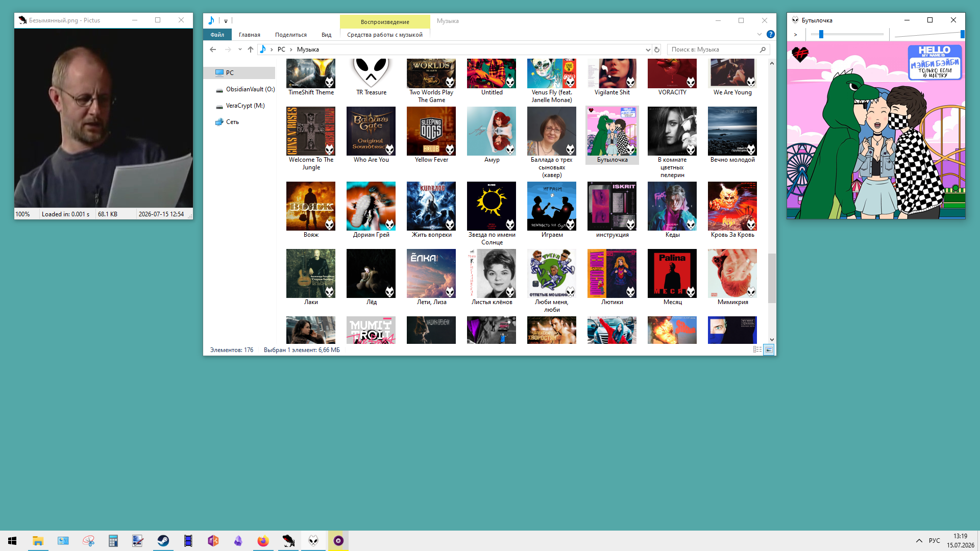Show hidden system tray icons

(919, 541)
